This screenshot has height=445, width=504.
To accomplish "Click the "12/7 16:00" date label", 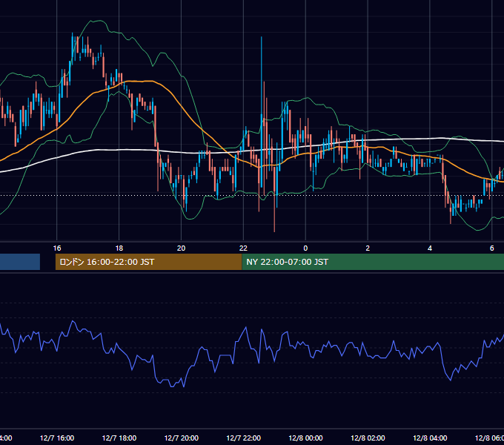I will (x=57, y=438).
